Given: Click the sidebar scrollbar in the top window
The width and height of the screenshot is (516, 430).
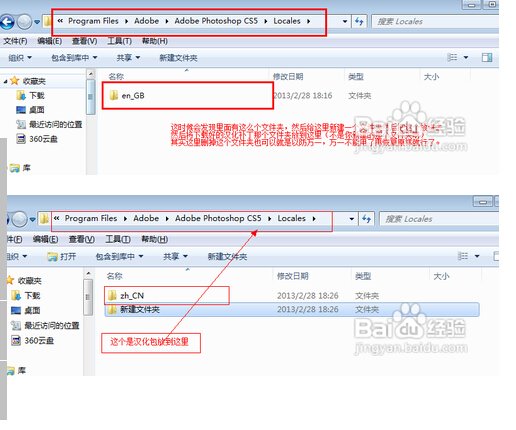Looking at the screenshot, I should click(x=90, y=97).
